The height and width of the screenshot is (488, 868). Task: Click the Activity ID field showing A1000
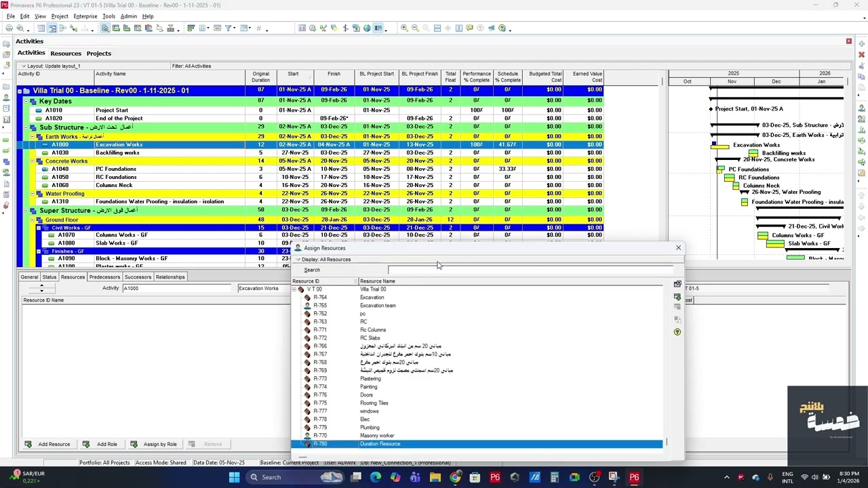tap(178, 288)
